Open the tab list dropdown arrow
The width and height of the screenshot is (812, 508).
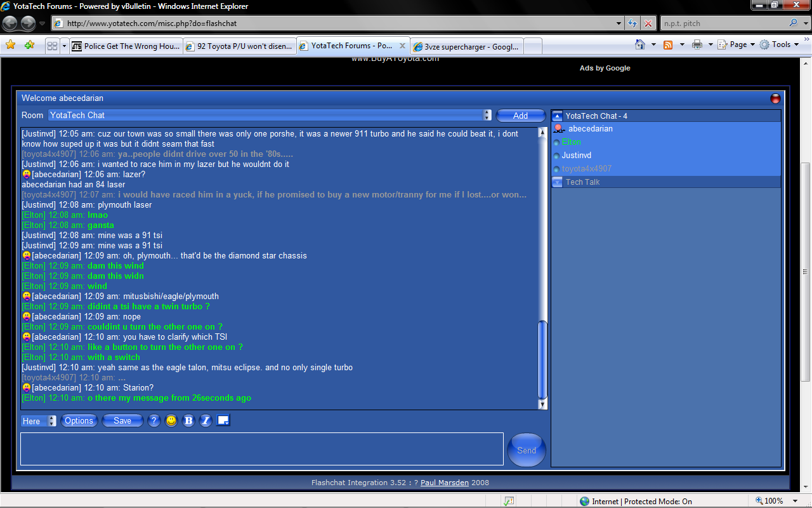[x=64, y=46]
